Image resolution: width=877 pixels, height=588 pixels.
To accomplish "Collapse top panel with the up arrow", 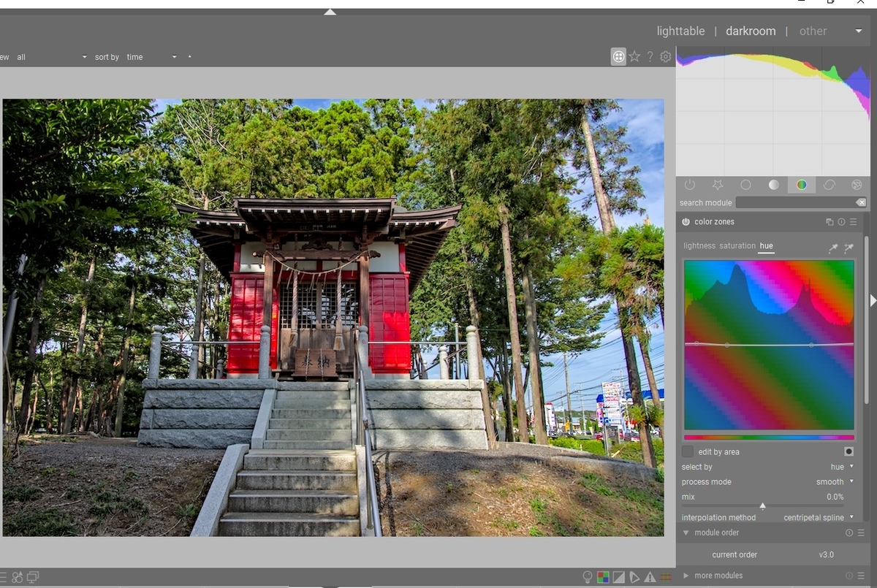I will pos(330,12).
